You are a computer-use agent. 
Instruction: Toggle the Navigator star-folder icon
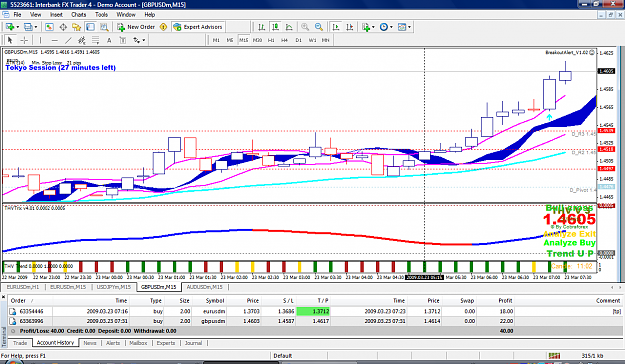coord(77,27)
